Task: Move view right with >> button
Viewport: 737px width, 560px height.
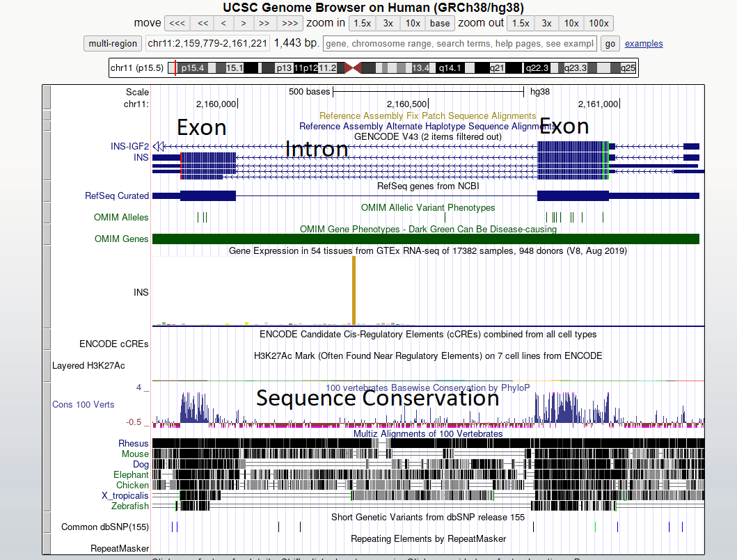Action: click(x=264, y=24)
